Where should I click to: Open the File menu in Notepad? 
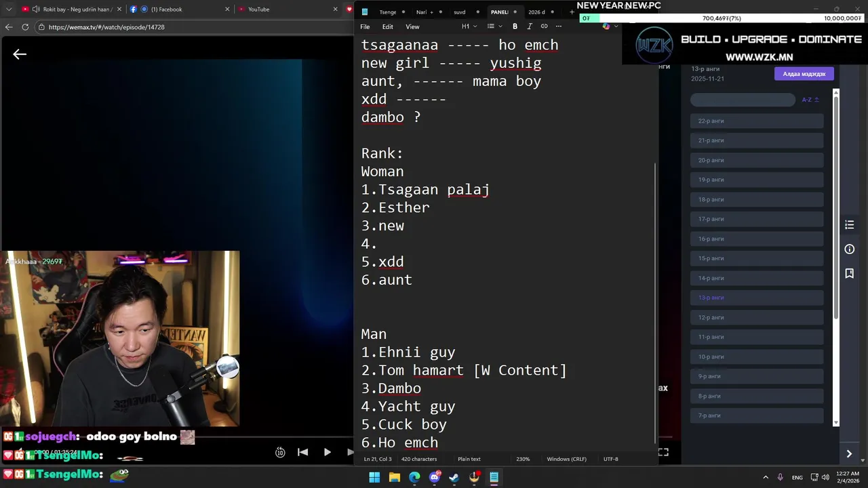pyautogui.click(x=365, y=26)
